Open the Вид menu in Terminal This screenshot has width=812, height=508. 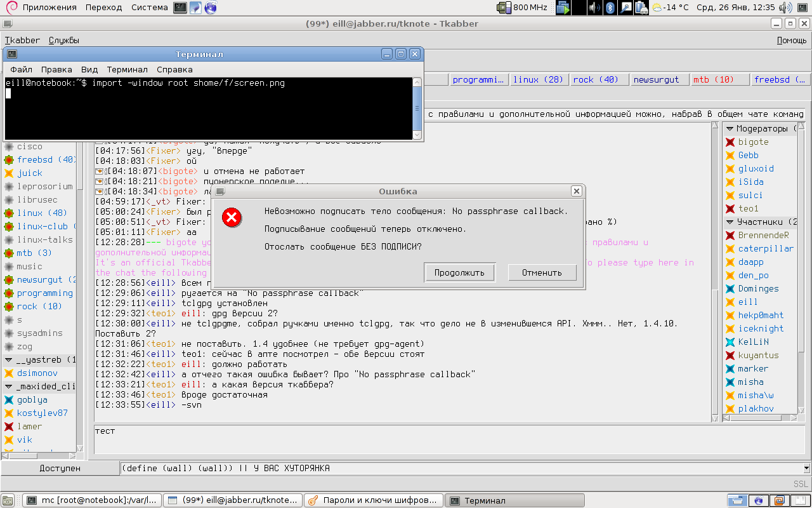[x=89, y=69]
